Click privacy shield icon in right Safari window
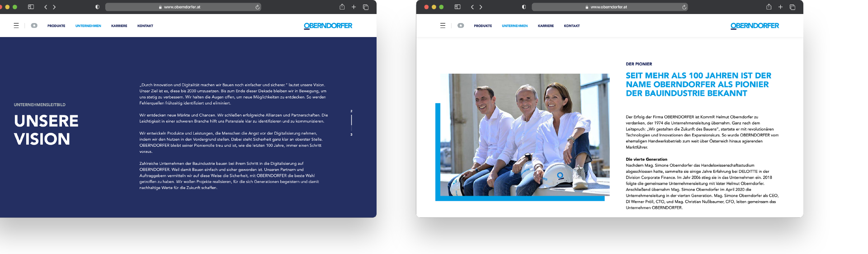 [524, 7]
